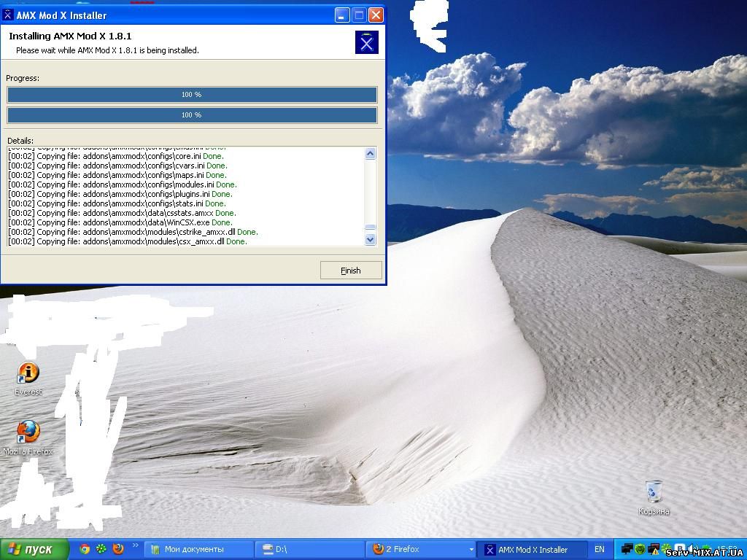This screenshot has width=747, height=560.
Task: Switch to the Мои документы taskbar window
Action: [198, 549]
